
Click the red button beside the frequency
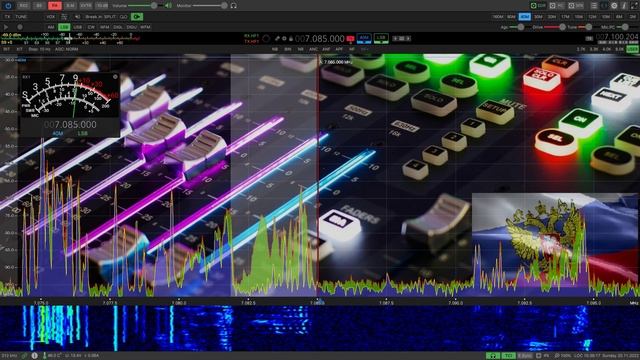350,39
